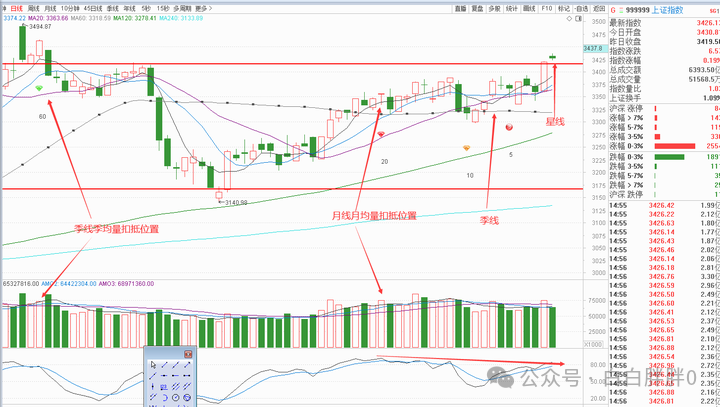Remove from watchlist with -自选
The height and width of the screenshot is (407, 720).
[581, 9]
